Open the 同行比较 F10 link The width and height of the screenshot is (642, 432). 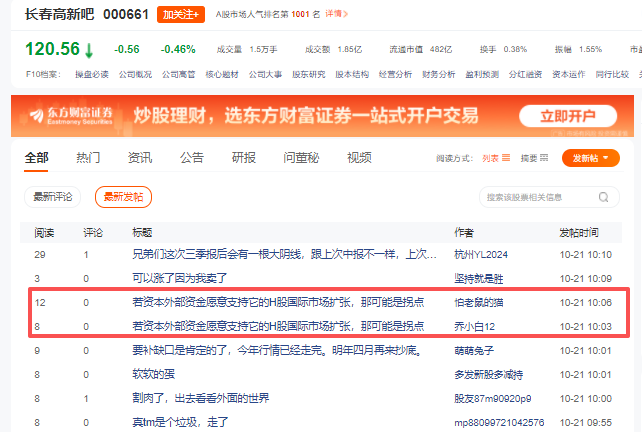[x=612, y=75]
